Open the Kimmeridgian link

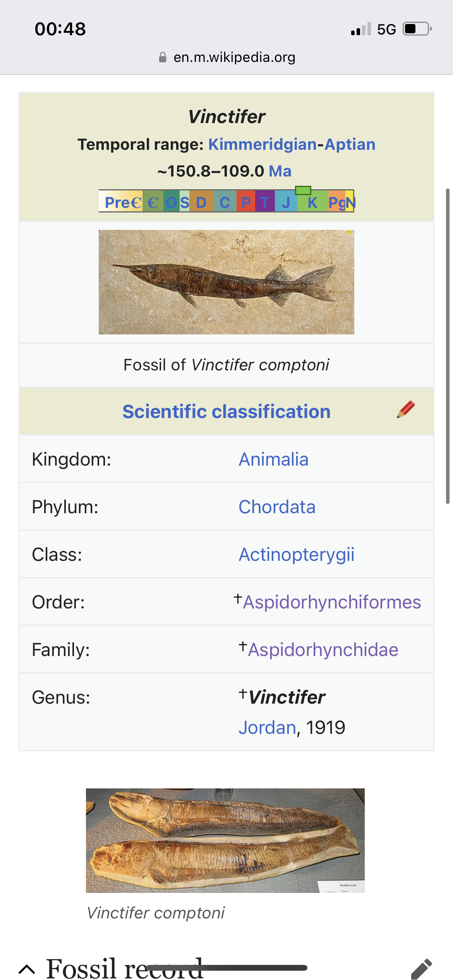(263, 144)
